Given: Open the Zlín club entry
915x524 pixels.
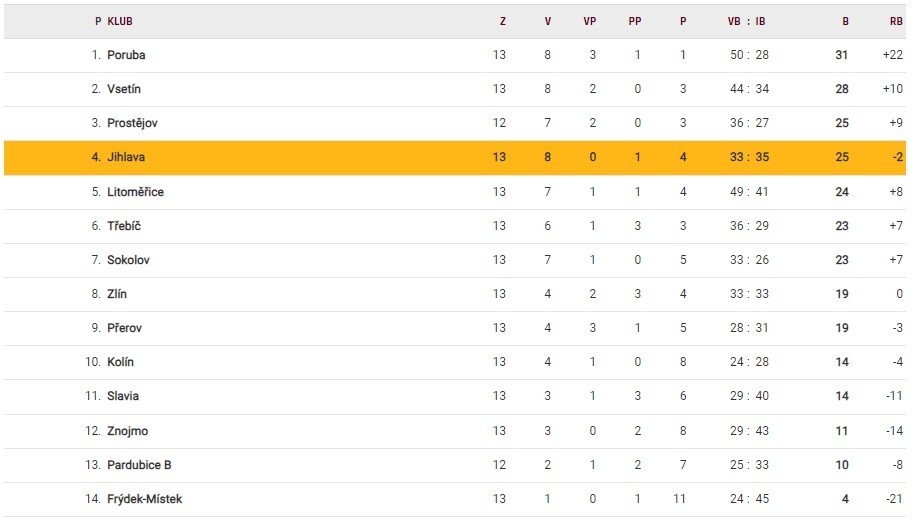Looking at the screenshot, I should click(x=117, y=294).
